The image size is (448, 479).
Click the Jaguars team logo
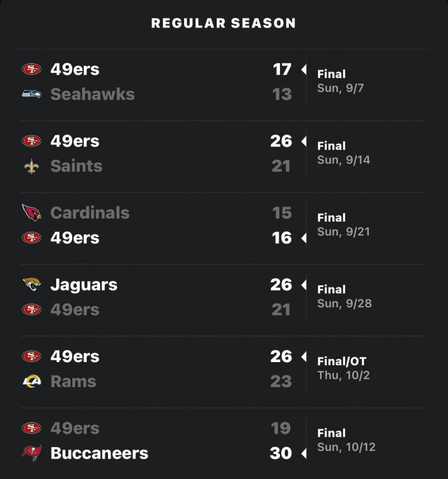coord(31,285)
